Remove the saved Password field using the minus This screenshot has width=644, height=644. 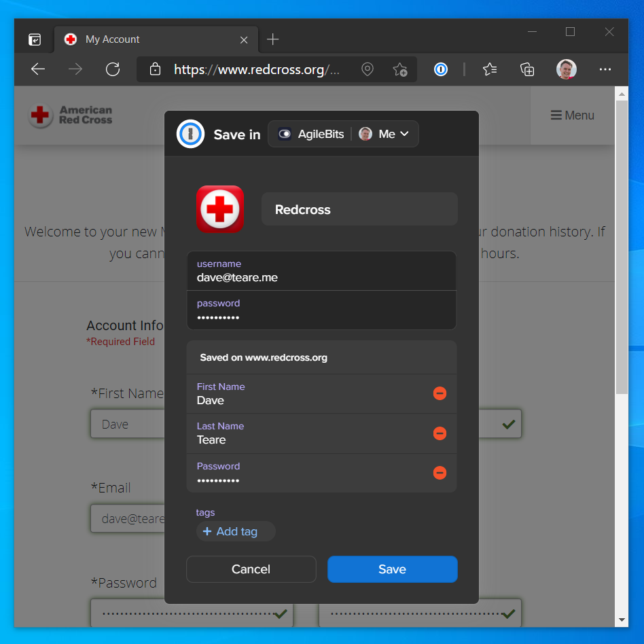tap(440, 473)
